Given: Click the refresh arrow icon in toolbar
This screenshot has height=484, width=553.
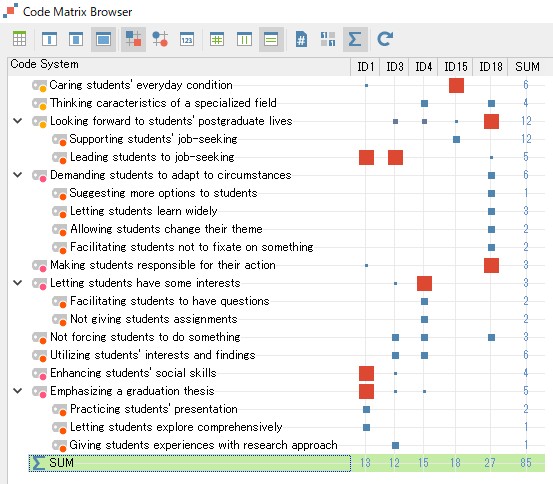Looking at the screenshot, I should click(385, 39).
